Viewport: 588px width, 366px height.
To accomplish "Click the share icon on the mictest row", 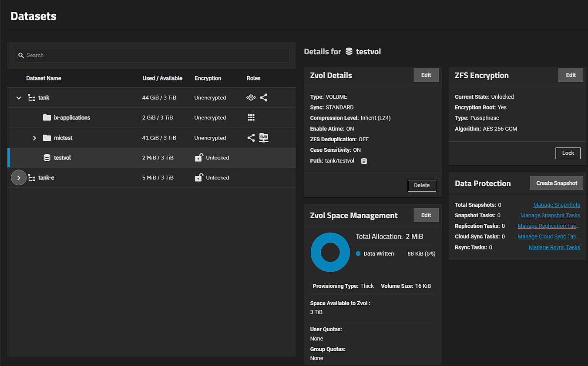I will 251,137.
